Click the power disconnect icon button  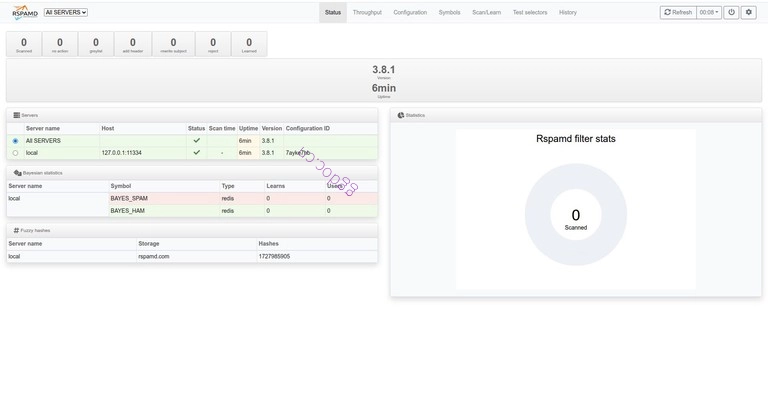tap(731, 12)
